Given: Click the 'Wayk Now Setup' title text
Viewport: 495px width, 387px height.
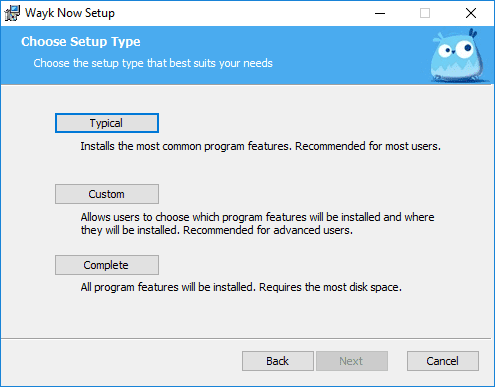Looking at the screenshot, I should click(70, 13).
